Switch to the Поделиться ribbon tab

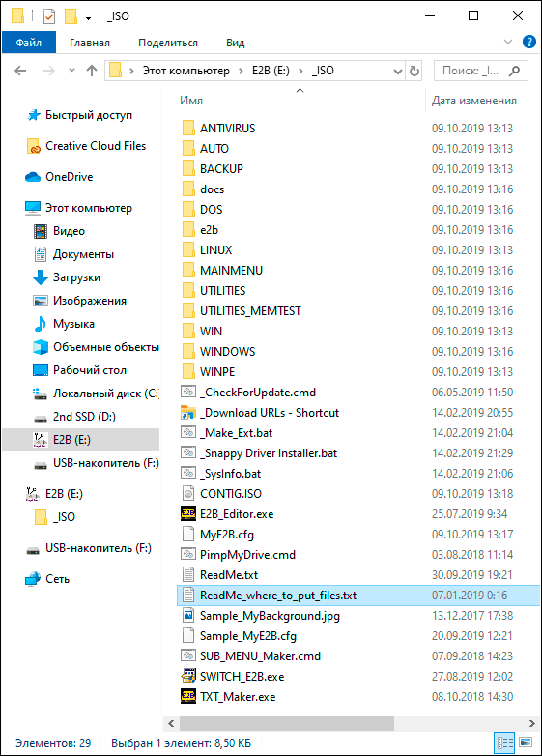pos(168,43)
